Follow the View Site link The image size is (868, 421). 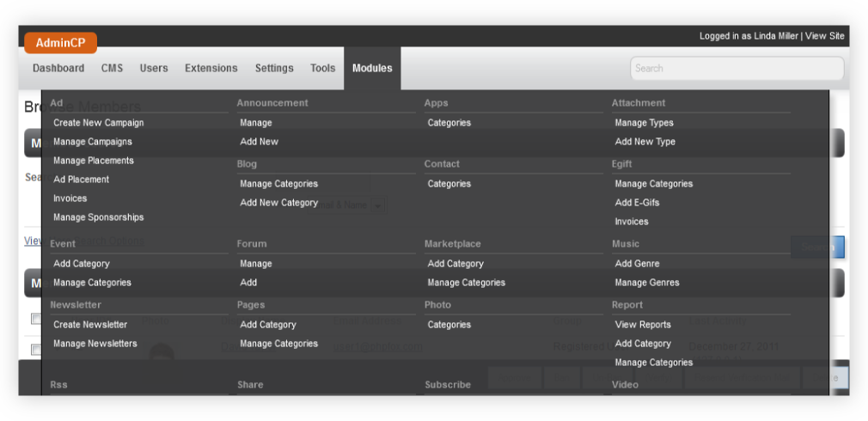click(825, 36)
